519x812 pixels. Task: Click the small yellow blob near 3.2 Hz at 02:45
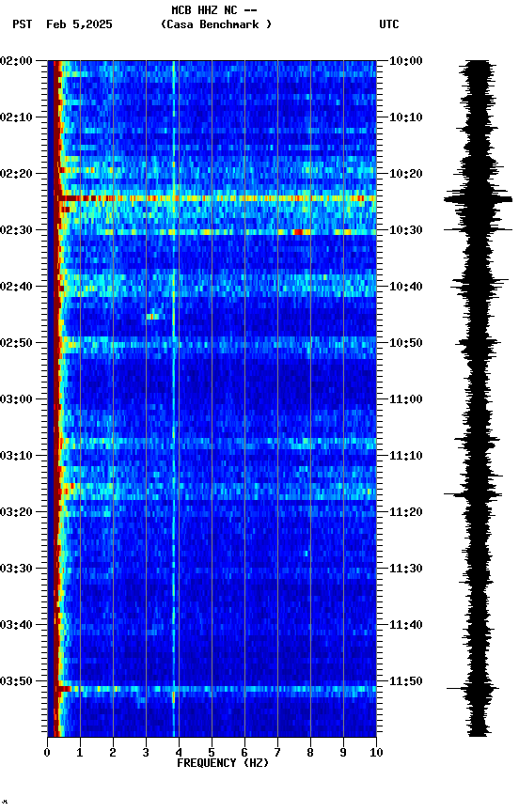click(153, 316)
